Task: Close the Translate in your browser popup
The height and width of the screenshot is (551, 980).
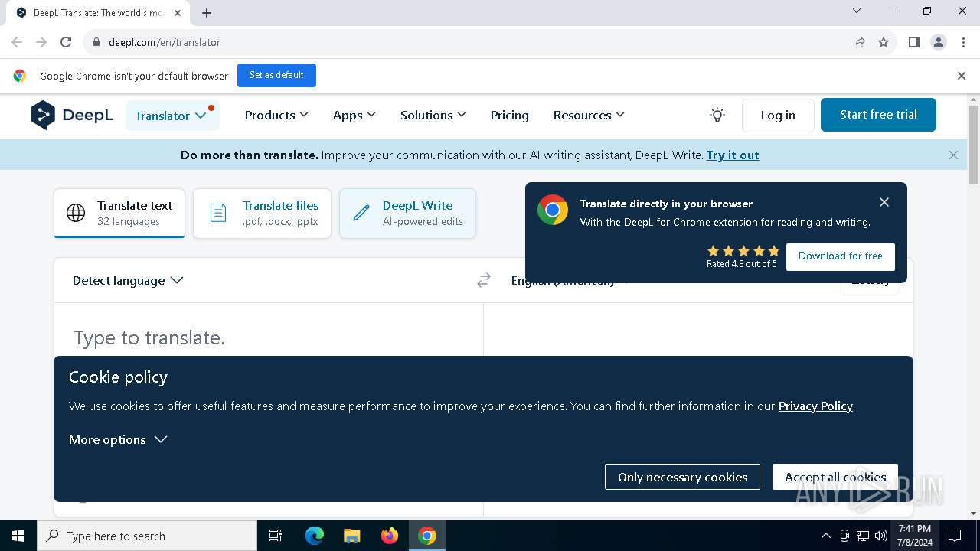Action: 884,202
